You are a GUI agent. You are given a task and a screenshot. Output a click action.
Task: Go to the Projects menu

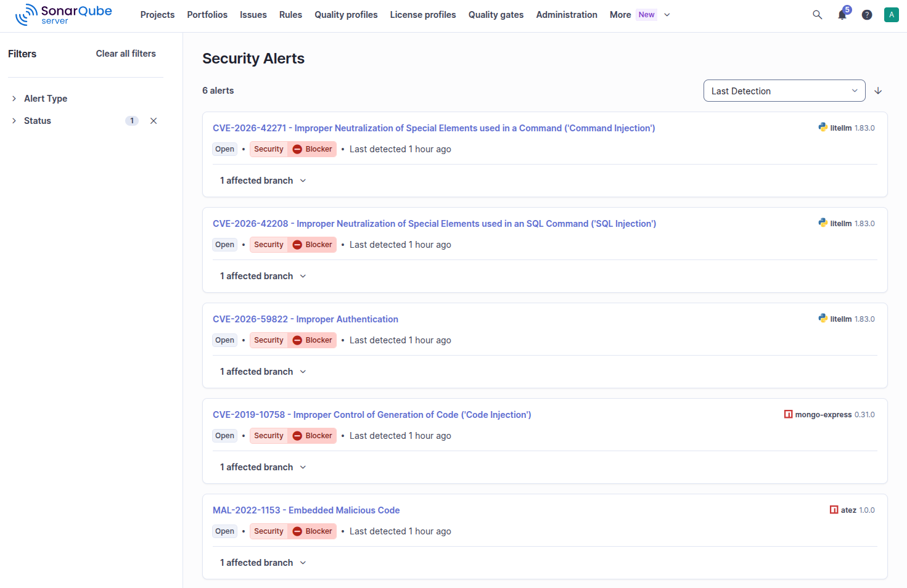point(157,15)
